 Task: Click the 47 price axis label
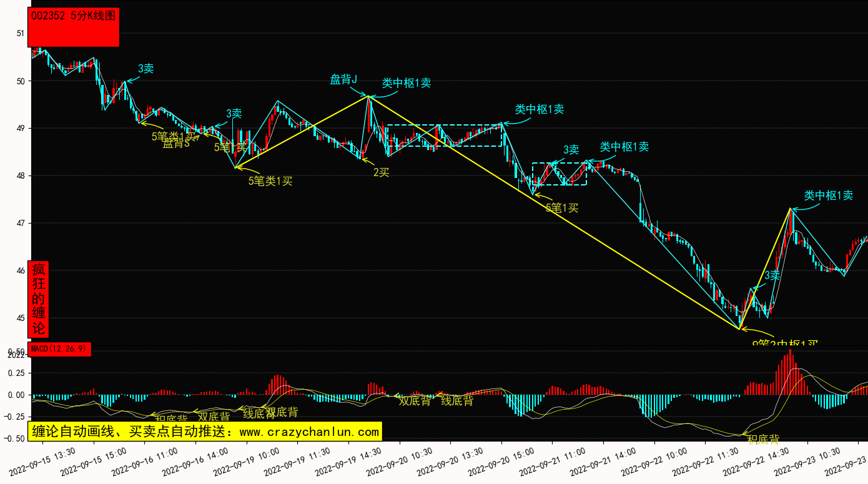click(x=21, y=223)
